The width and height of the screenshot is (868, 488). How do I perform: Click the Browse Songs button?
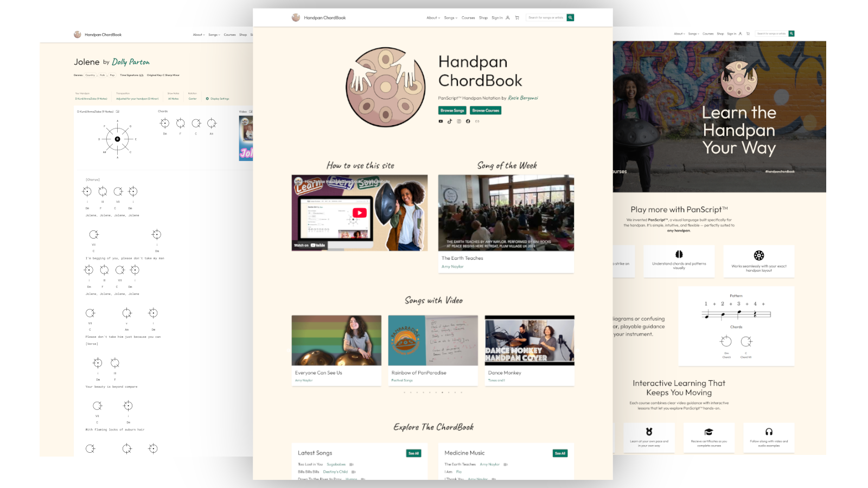pyautogui.click(x=452, y=110)
